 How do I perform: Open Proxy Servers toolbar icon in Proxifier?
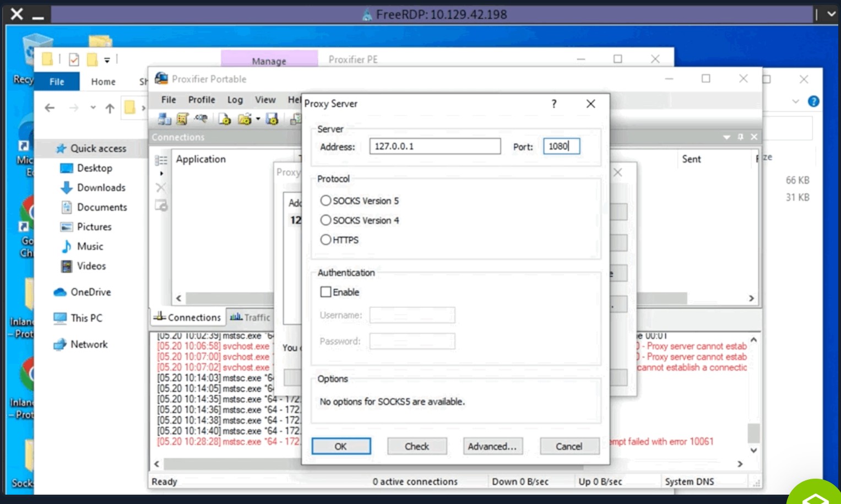tap(164, 118)
